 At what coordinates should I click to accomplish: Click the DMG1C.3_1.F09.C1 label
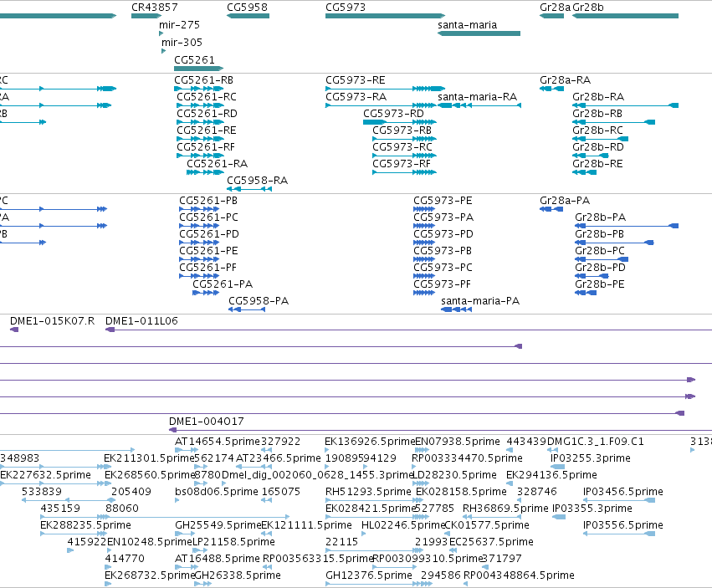coord(596,442)
